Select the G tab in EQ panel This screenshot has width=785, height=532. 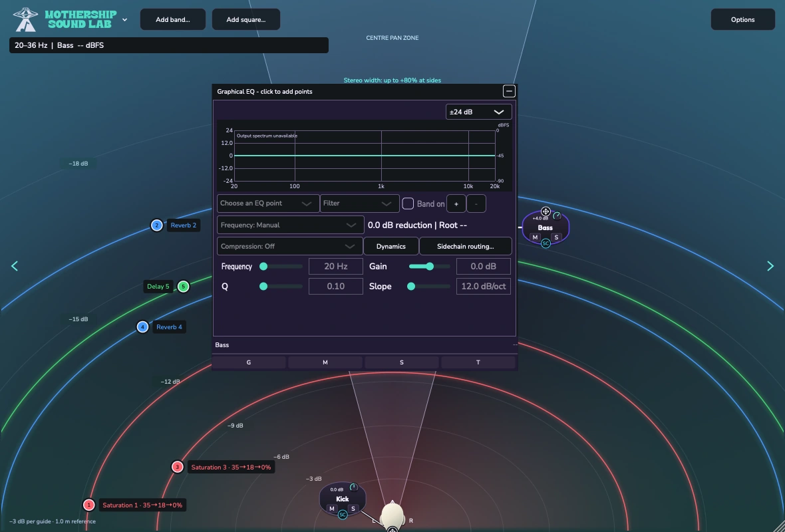[x=249, y=362]
